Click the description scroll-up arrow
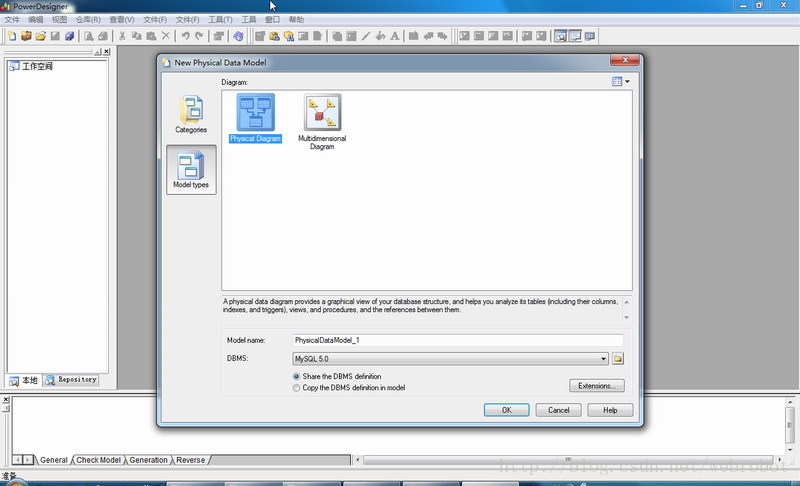 click(627, 302)
